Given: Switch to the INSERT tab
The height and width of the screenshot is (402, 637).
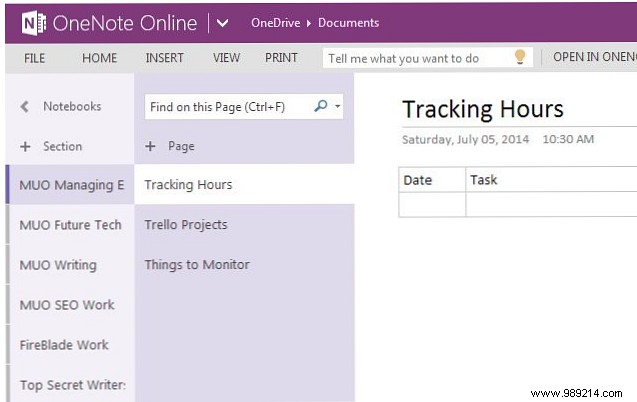Looking at the screenshot, I should [165, 58].
